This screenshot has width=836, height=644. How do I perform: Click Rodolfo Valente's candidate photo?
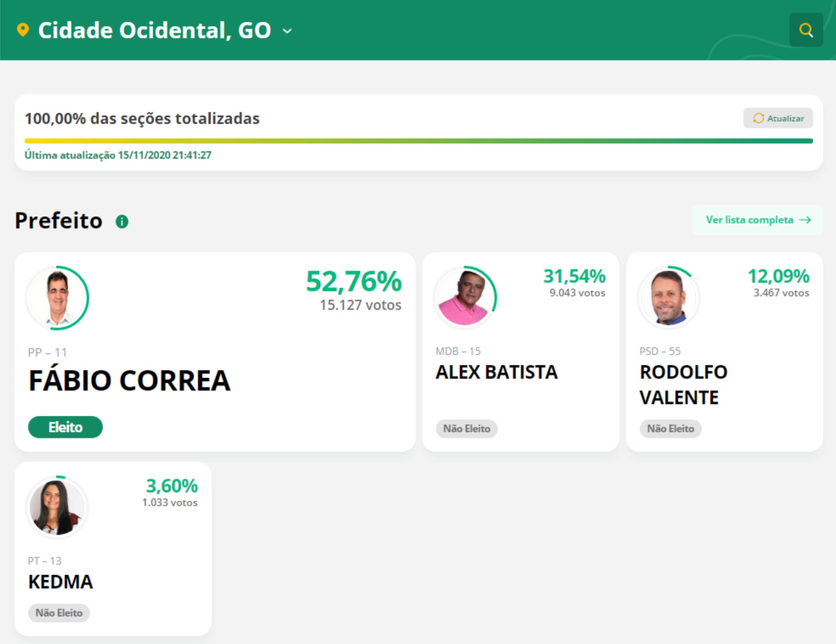(668, 298)
